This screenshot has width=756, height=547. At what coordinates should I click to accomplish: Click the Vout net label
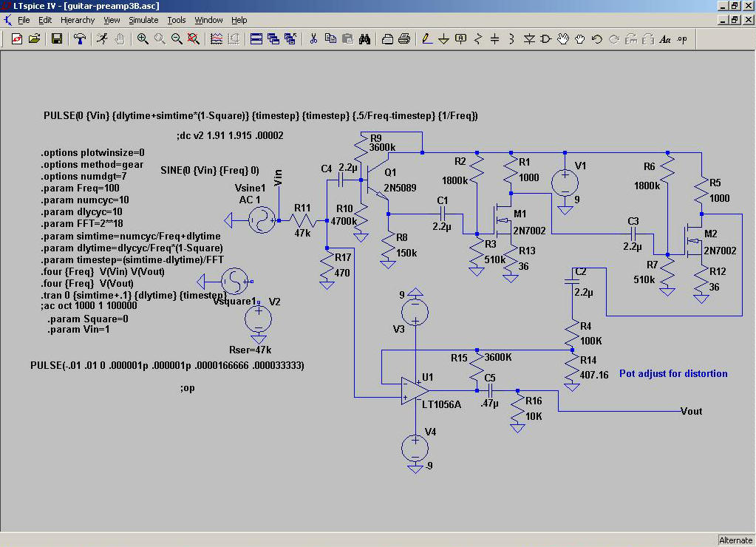(x=691, y=411)
